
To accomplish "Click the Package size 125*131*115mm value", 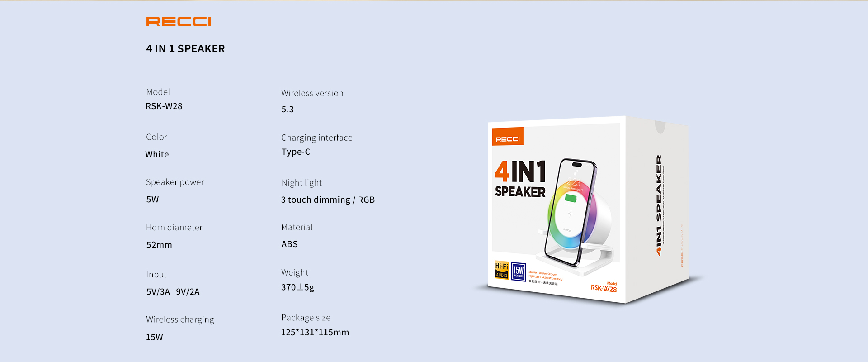I will 315,333.
